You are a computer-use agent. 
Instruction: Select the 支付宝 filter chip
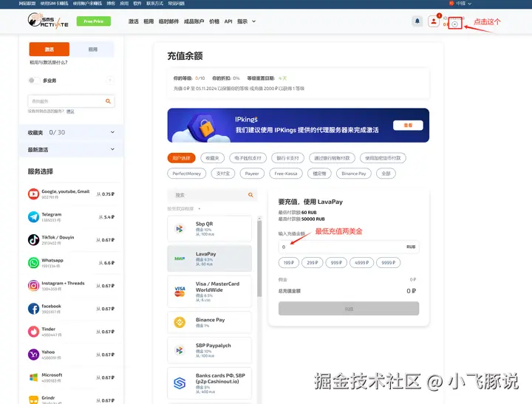click(223, 174)
